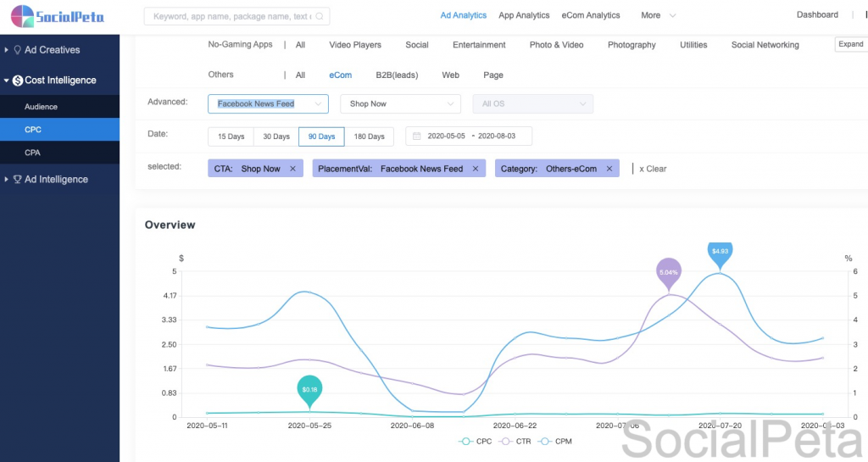Filter by Photo & Video category

click(556, 45)
